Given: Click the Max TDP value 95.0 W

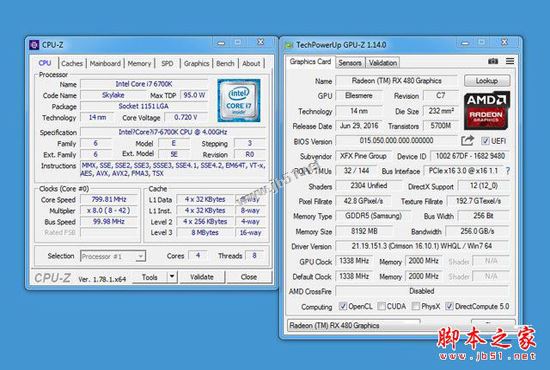Looking at the screenshot, I should (194, 95).
